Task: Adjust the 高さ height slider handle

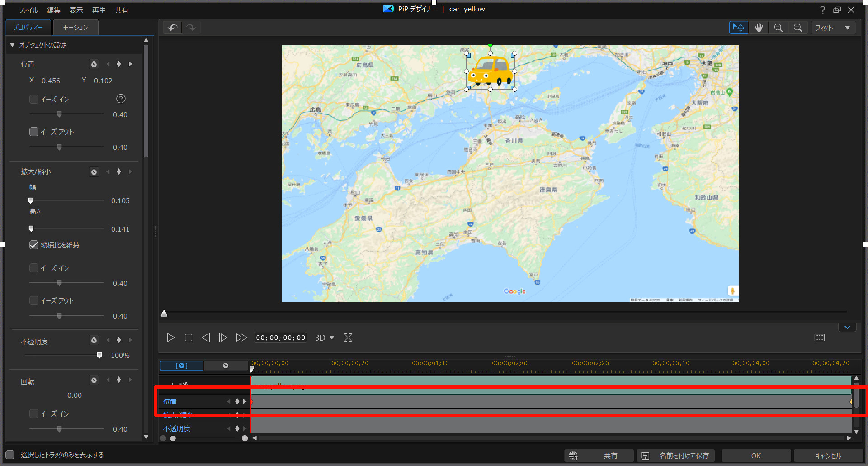Action: point(31,229)
